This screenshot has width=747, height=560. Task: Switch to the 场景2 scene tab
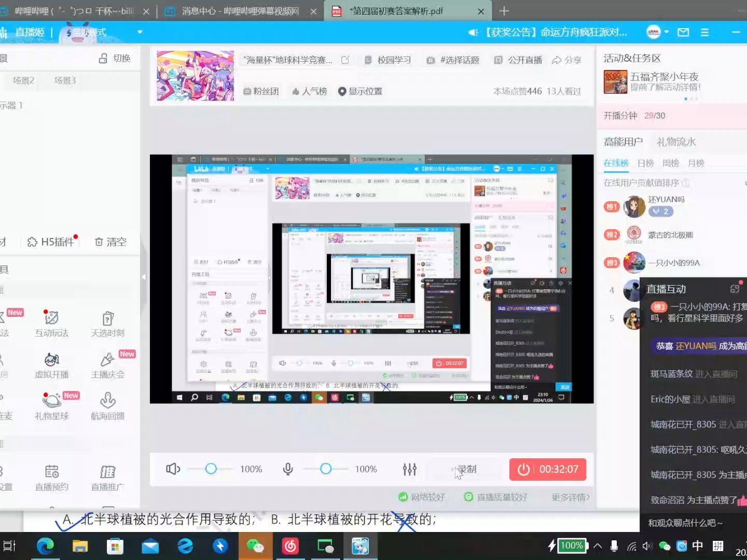click(24, 80)
